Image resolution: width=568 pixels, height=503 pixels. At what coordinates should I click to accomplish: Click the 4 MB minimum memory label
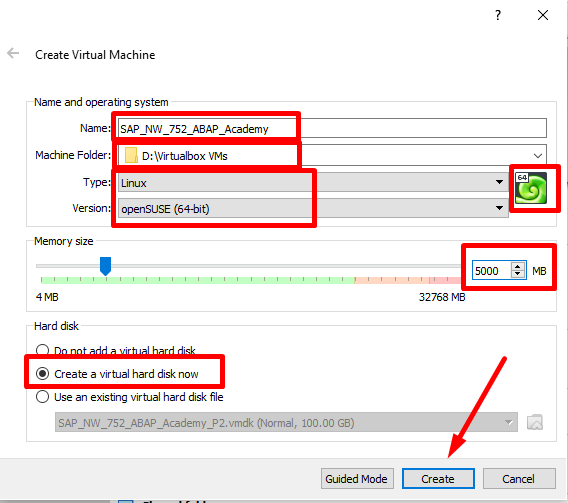click(47, 297)
